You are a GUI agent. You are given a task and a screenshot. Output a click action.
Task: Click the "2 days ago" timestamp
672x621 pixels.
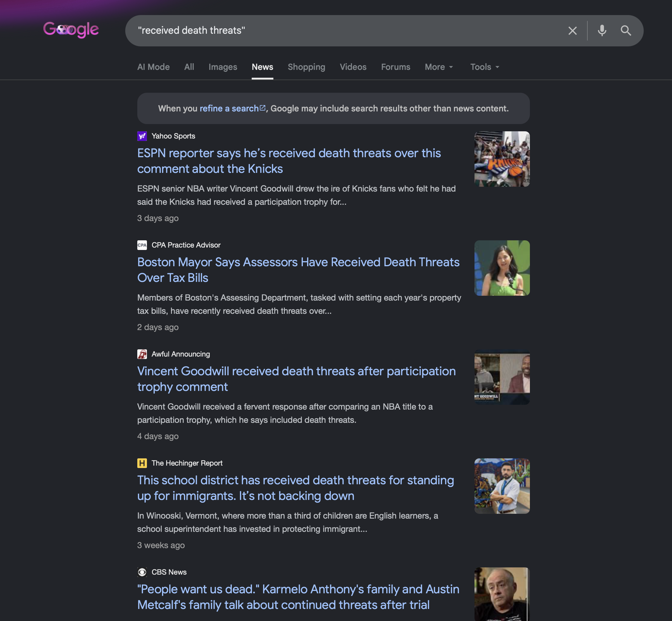click(x=158, y=327)
